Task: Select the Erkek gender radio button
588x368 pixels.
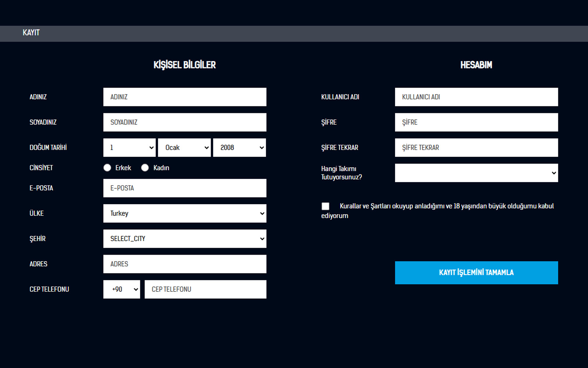Action: (107, 168)
